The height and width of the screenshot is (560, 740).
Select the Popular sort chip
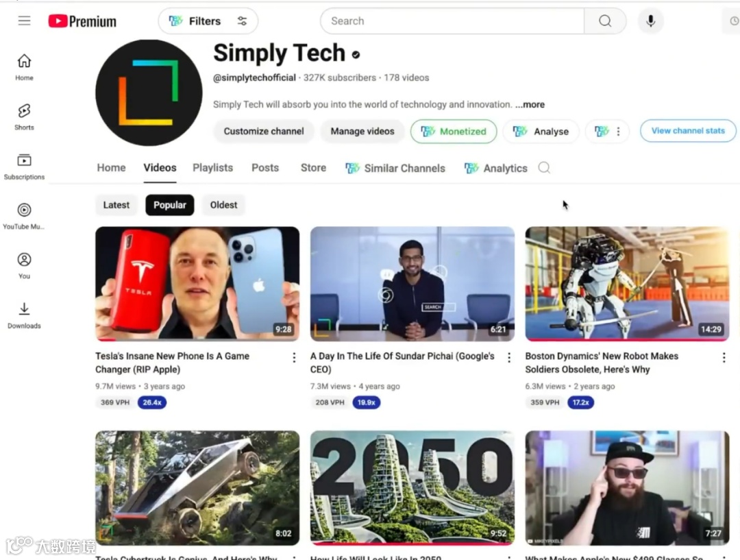click(x=170, y=205)
